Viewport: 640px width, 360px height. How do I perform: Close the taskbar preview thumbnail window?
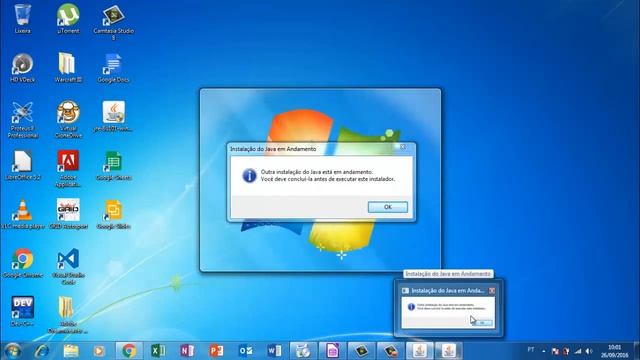click(492, 290)
